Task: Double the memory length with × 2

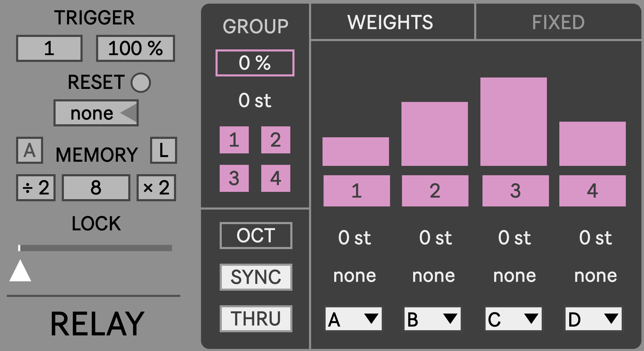Action: pyautogui.click(x=156, y=187)
